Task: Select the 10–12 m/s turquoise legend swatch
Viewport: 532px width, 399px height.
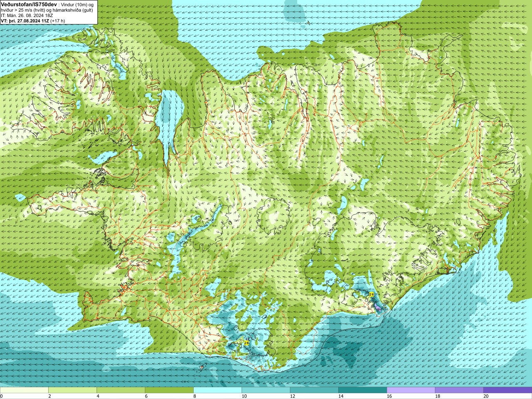Action: click(266, 390)
